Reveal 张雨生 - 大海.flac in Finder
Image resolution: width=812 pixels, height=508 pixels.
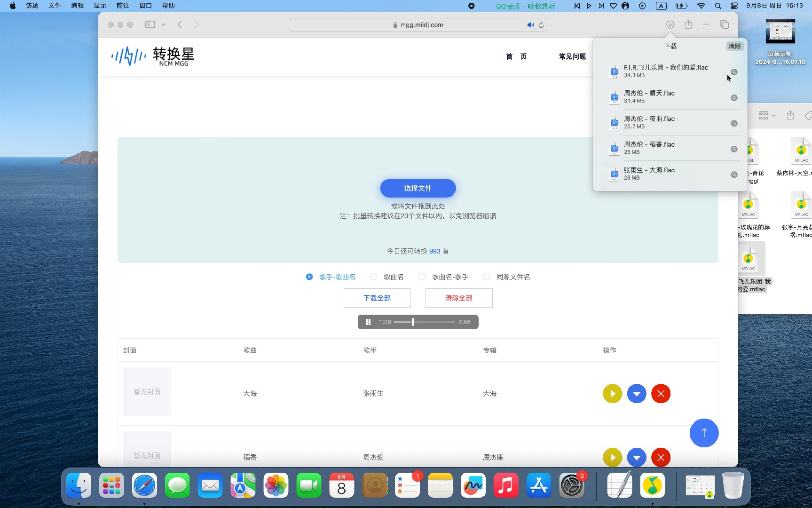[734, 175]
